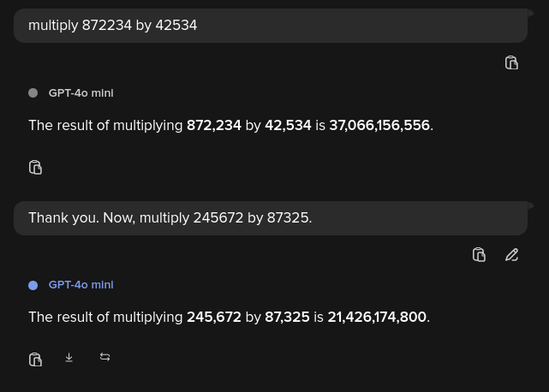549x392 pixels.
Task: Select the "Thank you. Now, multiply" message bubble
Action: (x=270, y=218)
